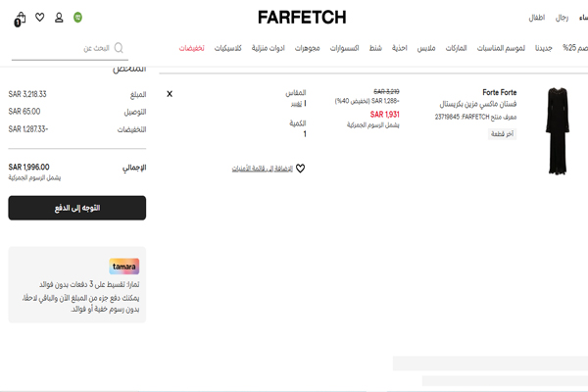This screenshot has height=392, width=588.
Task: Switch to the اطفال tab
Action: (x=537, y=18)
